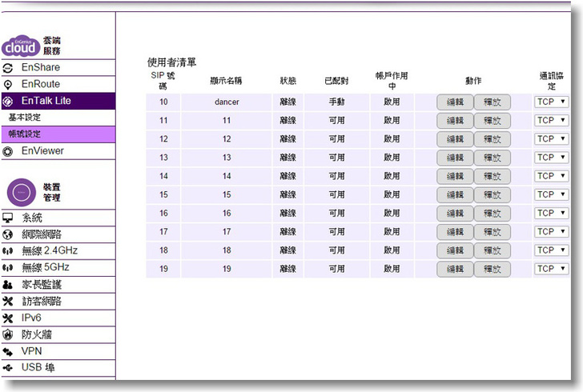Click the USB 埠 icon
Viewport: 583px width, 392px height.
(8, 369)
